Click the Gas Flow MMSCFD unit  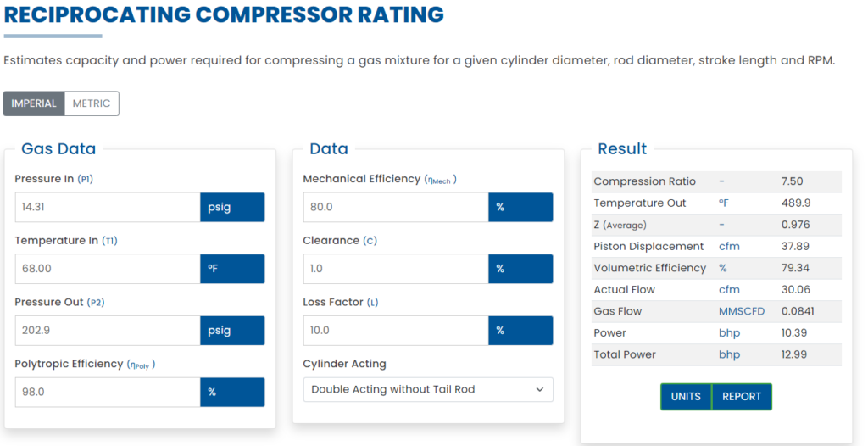tap(741, 311)
